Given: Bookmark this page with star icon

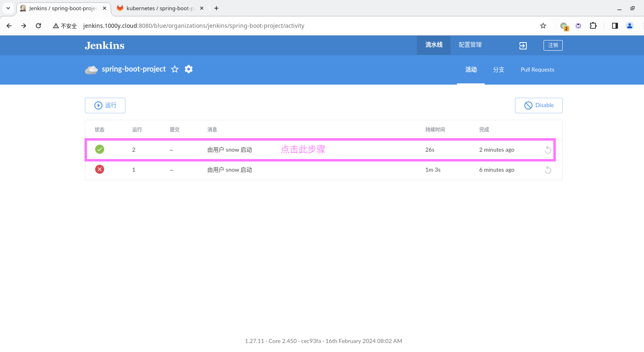Looking at the screenshot, I should [x=543, y=26].
